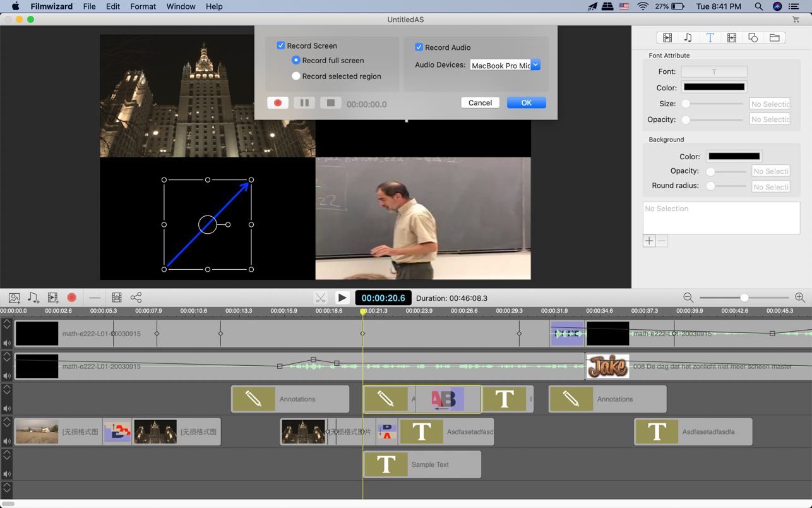Click the Cancel button

(x=480, y=103)
